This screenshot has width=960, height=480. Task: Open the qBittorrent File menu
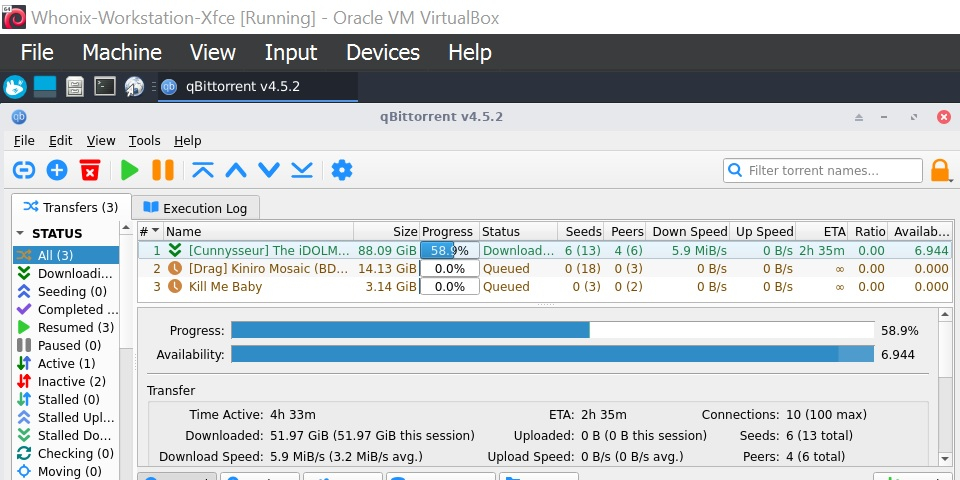[x=24, y=141]
